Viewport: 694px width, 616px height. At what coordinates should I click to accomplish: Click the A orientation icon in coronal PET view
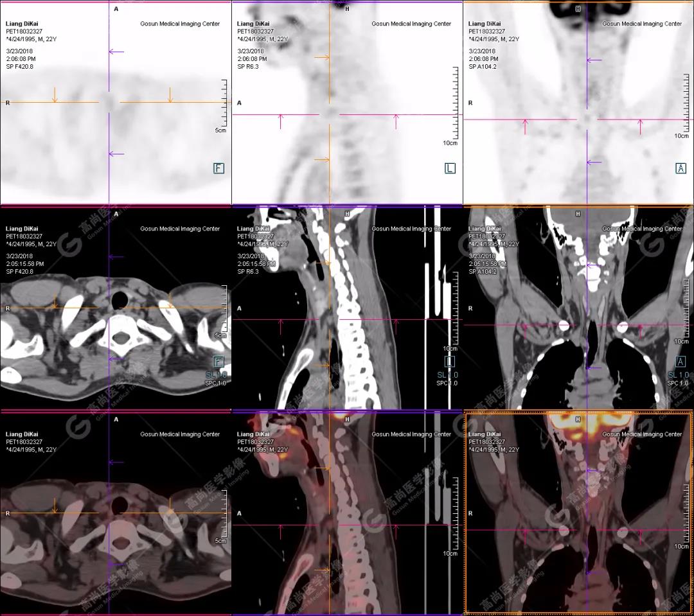(x=681, y=168)
